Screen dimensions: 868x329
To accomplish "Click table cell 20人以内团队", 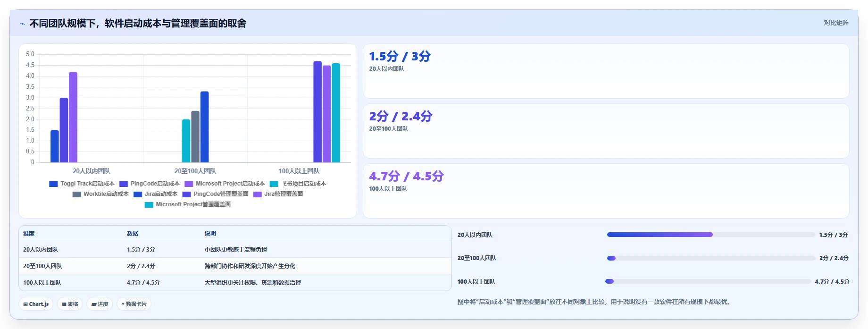I will click(41, 250).
